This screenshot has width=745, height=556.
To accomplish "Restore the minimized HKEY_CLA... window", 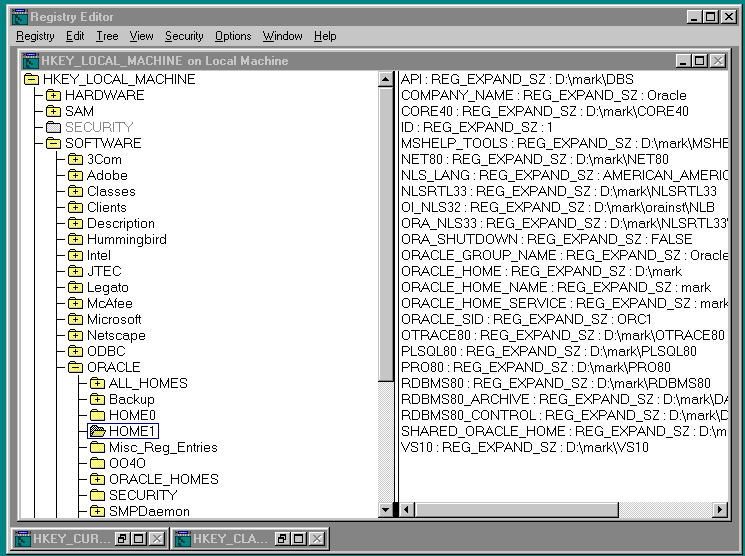I will coord(282,538).
